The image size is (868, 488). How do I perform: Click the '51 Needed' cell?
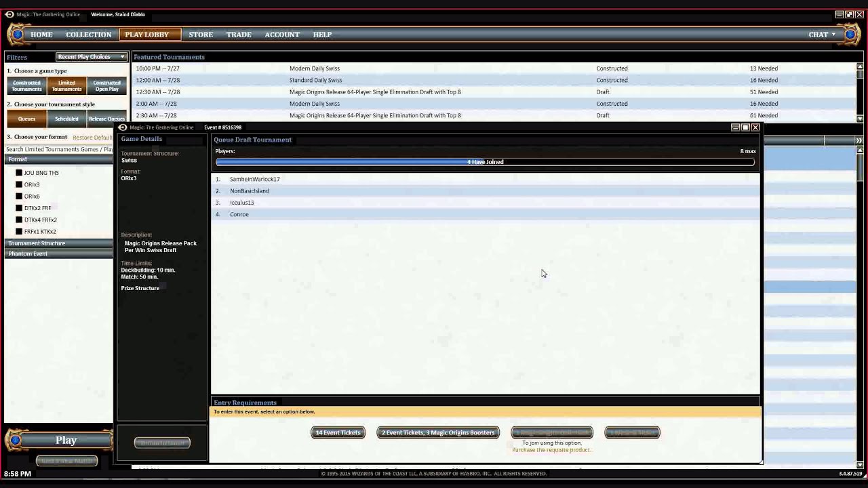click(764, 92)
